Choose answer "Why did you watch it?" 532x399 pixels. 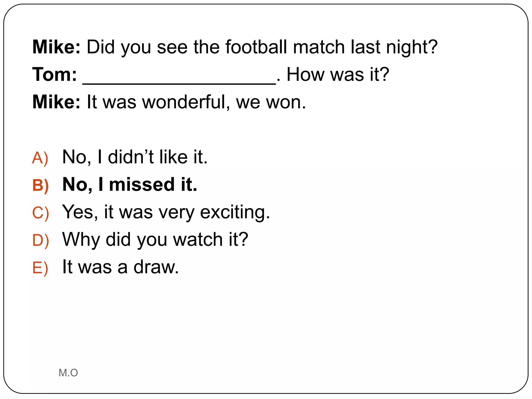tap(155, 240)
